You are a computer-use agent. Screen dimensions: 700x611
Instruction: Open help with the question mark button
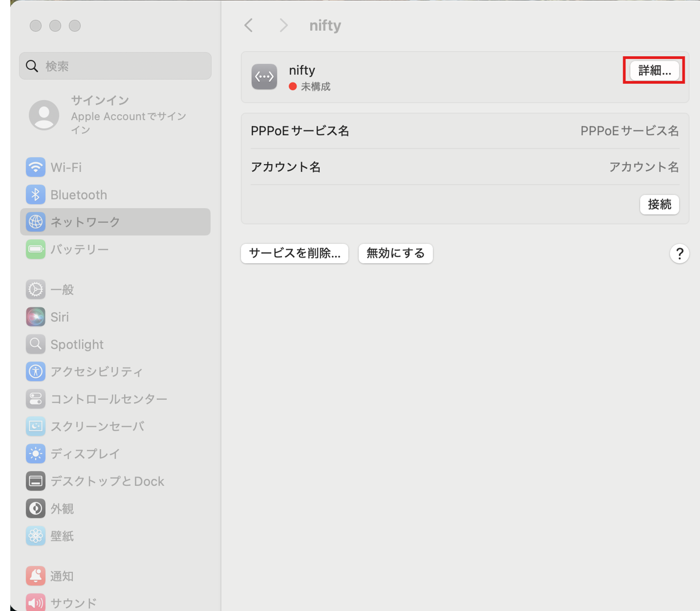point(679,254)
